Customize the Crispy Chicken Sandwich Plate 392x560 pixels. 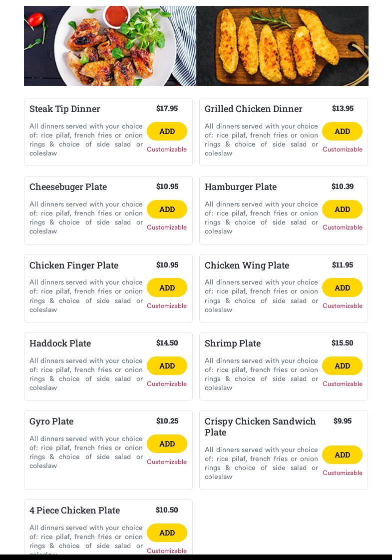[x=343, y=472]
